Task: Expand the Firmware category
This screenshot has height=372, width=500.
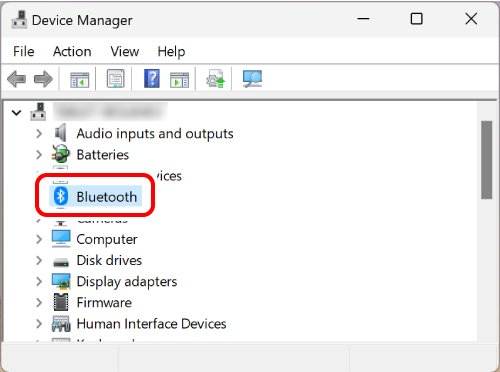Action: 39,302
